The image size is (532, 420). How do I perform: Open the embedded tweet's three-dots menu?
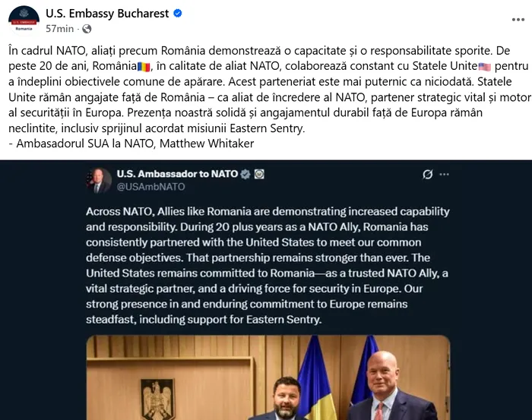point(445,175)
